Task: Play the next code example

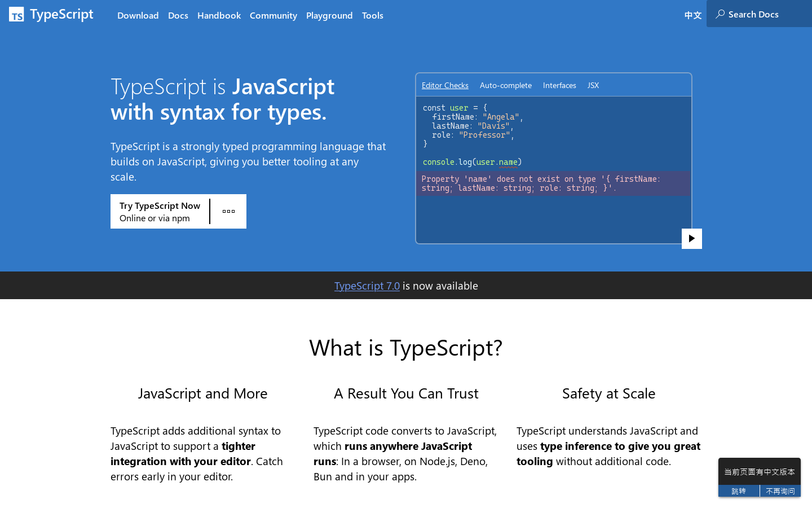Action: point(692,239)
